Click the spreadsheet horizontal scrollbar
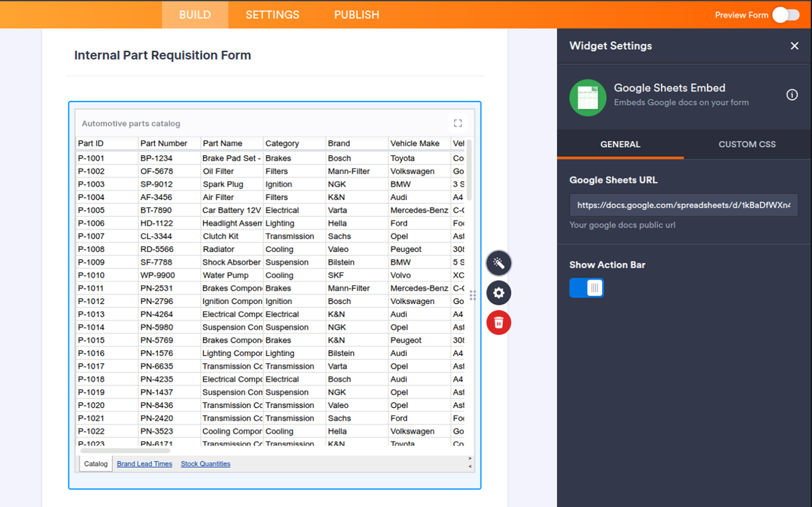Screen dimensions: 812x507 pyautogui.click(x=126, y=450)
